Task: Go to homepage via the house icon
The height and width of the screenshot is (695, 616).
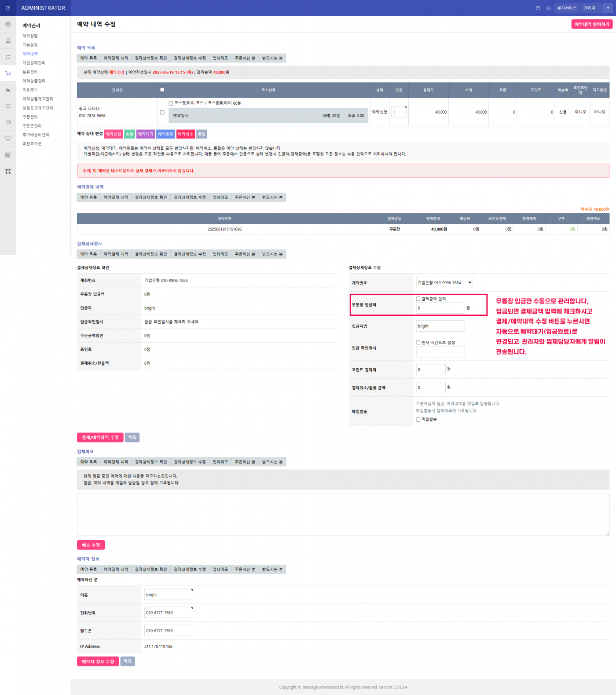Action: [548, 8]
